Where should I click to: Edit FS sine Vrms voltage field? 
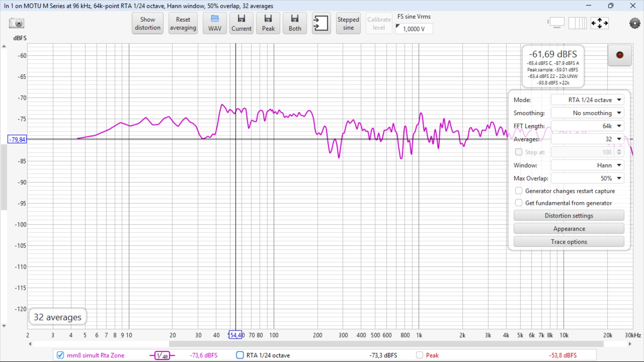pyautogui.click(x=414, y=29)
